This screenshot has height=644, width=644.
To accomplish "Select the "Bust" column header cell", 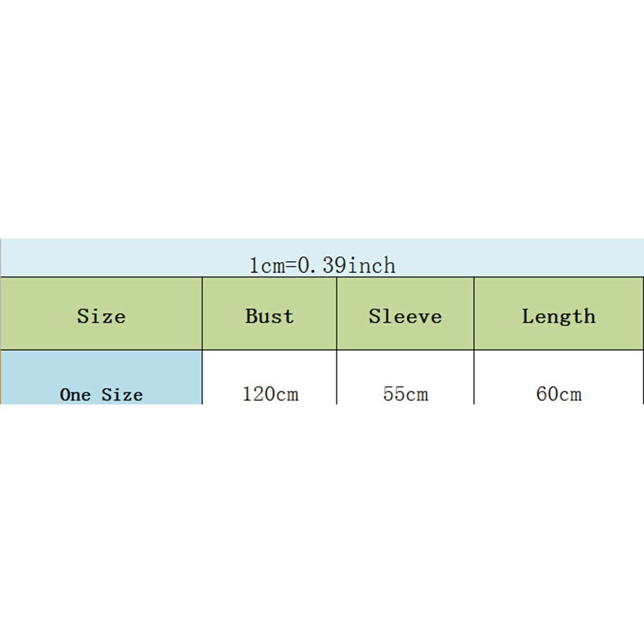I will pos(269,316).
